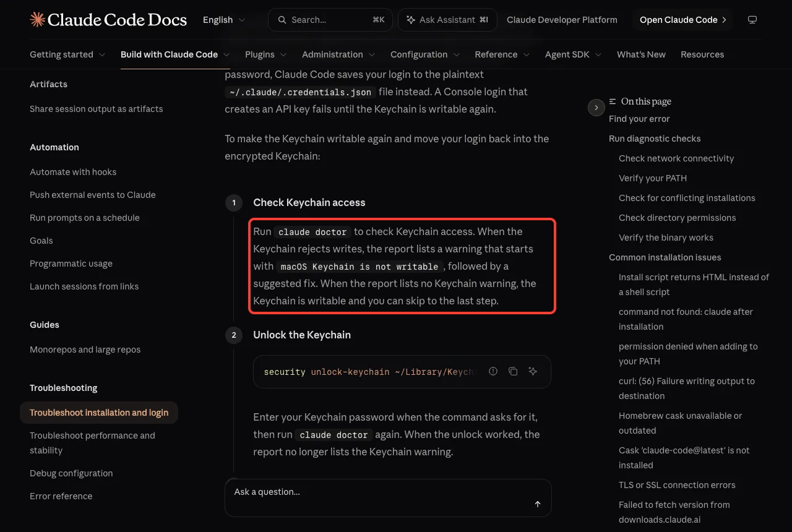
Task: Expand the Build with Claude Code menu
Action: (x=175, y=54)
